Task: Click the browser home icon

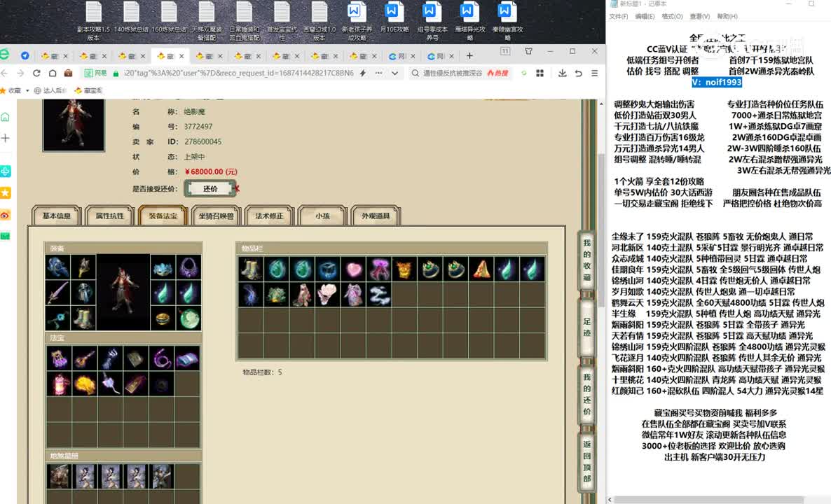Action: 52,72
